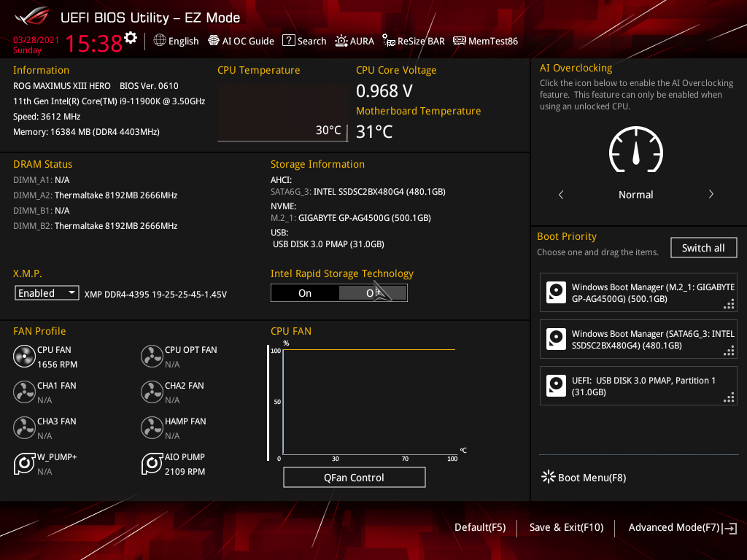Click the disk icon of the USB DISK boot entry

556,386
